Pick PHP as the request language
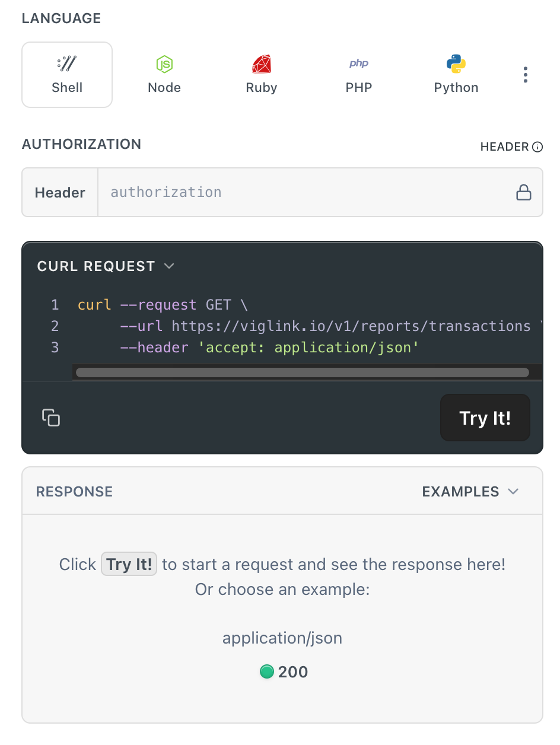The height and width of the screenshot is (745, 560). [359, 75]
